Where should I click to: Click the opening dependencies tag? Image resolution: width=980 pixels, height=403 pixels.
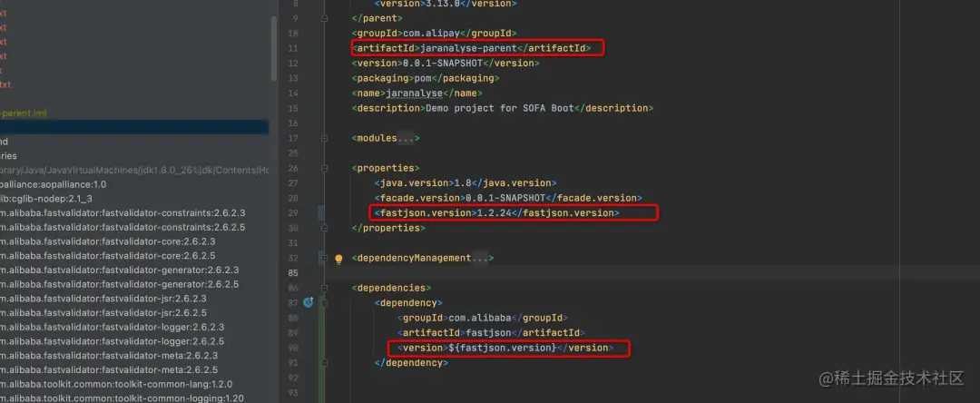391,288
